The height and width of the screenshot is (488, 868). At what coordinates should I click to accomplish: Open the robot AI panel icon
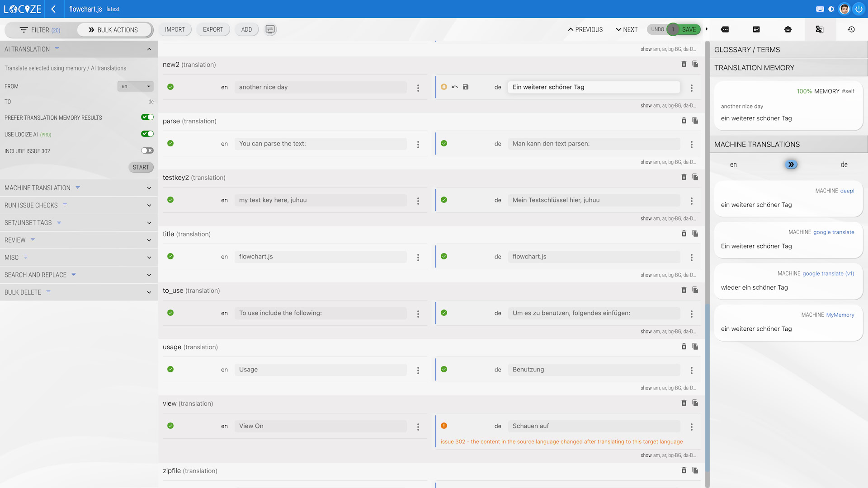(788, 29)
